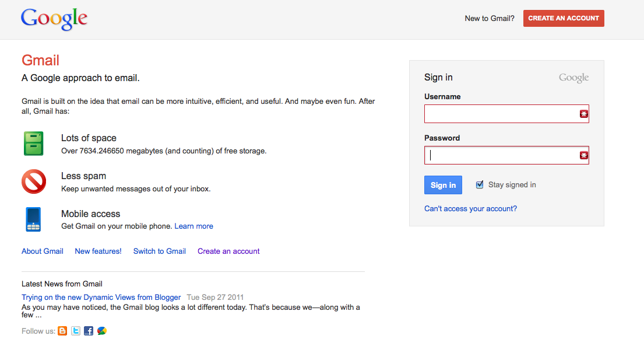This screenshot has width=644, height=339.
Task: Open the Google Buzz follow icon
Action: pyautogui.click(x=102, y=331)
